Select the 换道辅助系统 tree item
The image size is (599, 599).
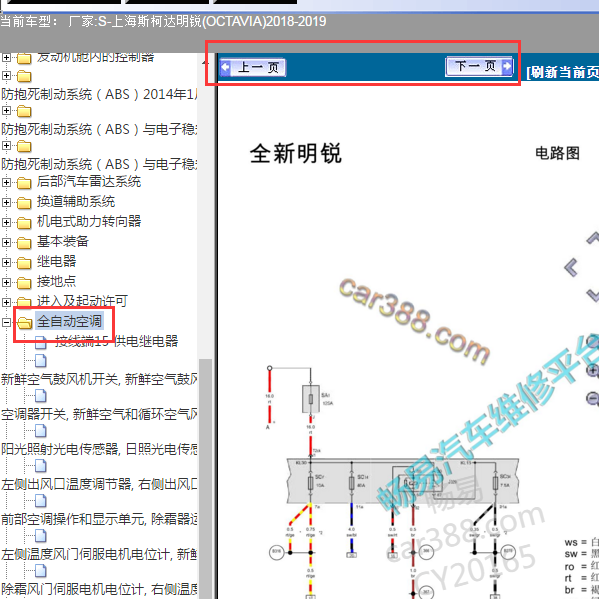tap(76, 201)
